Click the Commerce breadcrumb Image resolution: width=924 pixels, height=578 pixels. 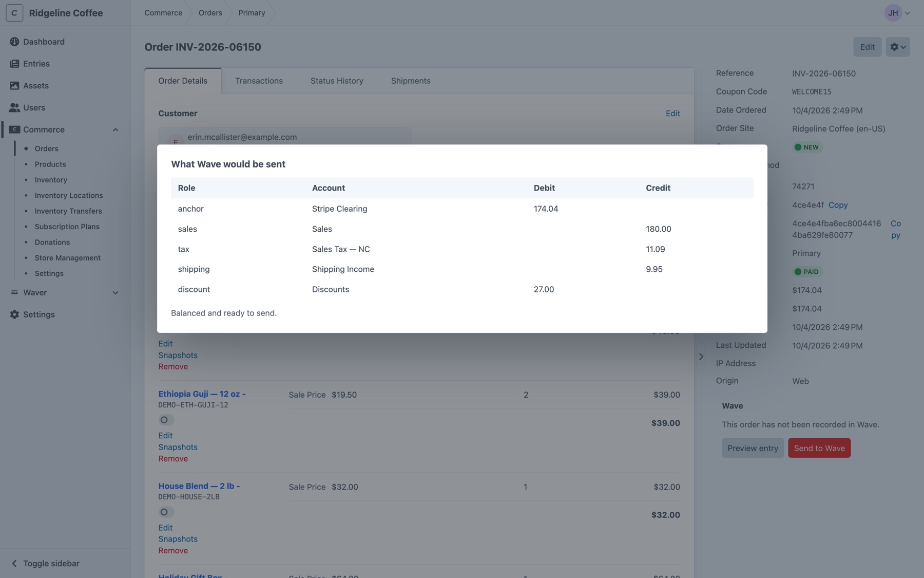point(163,13)
